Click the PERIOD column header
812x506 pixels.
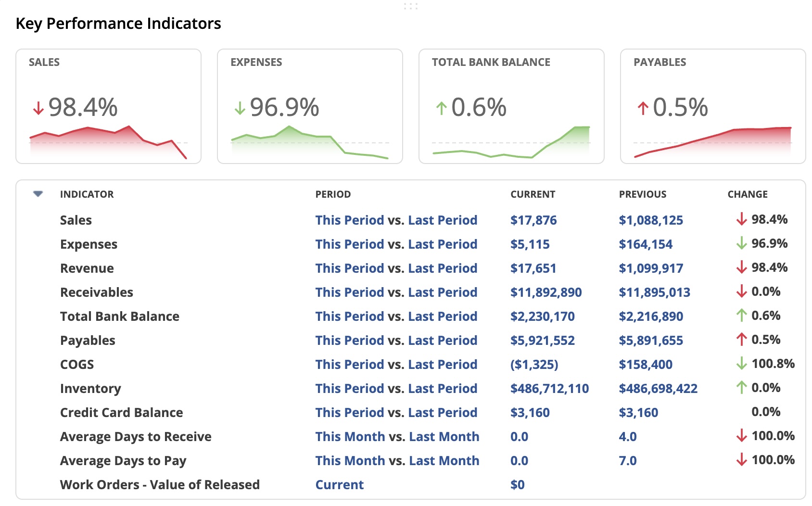click(x=333, y=194)
